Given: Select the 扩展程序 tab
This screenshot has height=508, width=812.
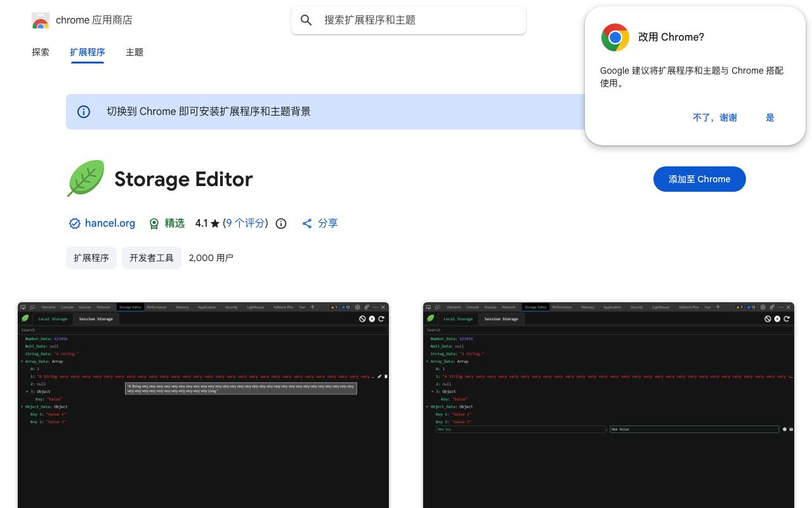Looking at the screenshot, I should click(x=88, y=52).
